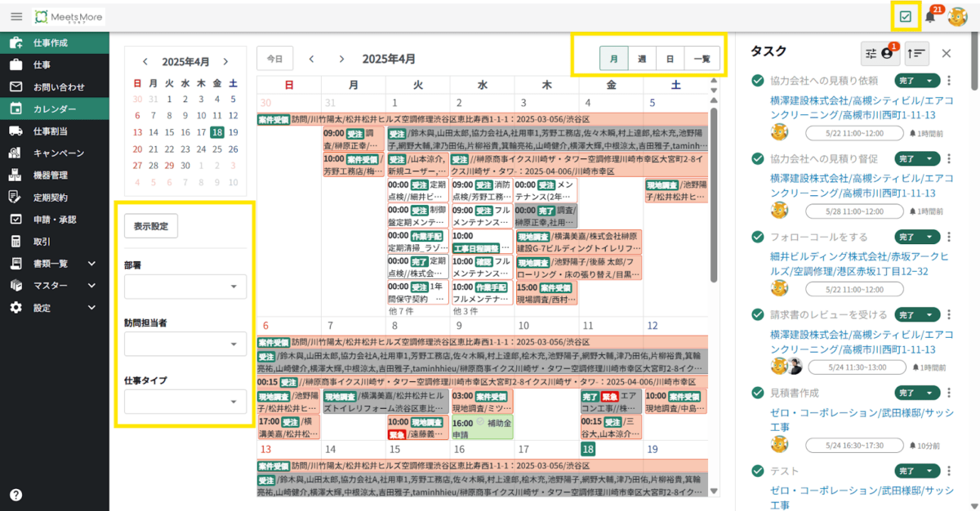
Task: Click 仕事作成 in the sidebar
Action: pyautogui.click(x=55, y=42)
